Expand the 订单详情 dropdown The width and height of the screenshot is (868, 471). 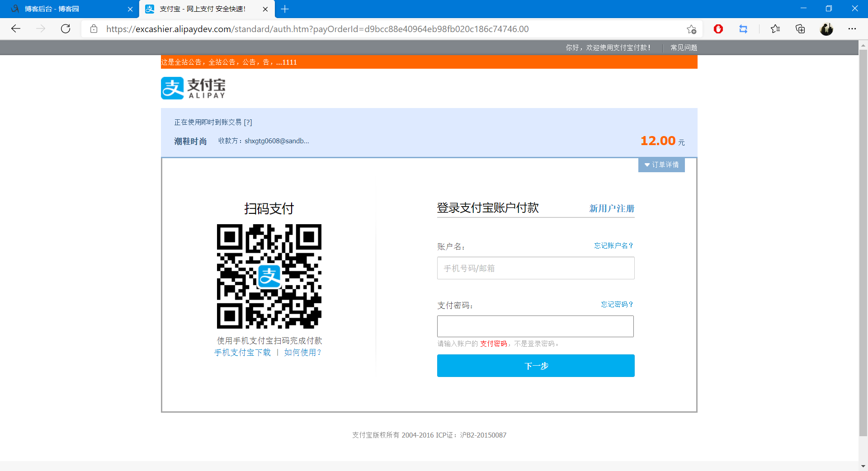pos(661,165)
